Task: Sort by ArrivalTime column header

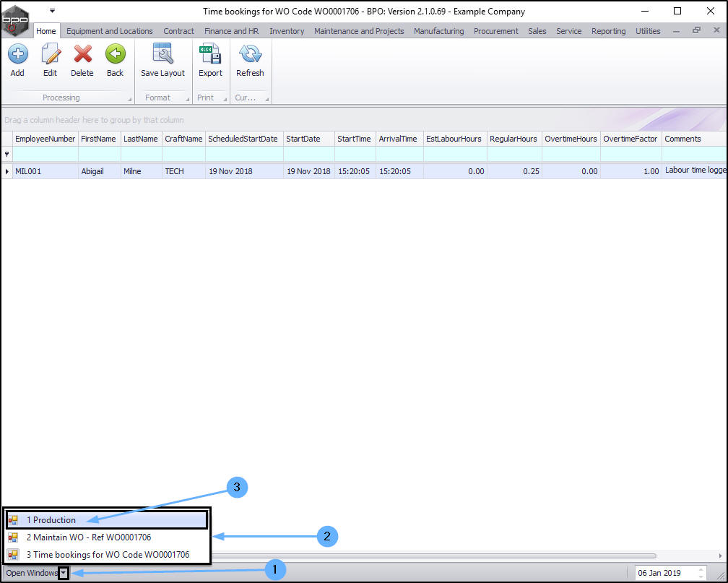Action: (399, 139)
